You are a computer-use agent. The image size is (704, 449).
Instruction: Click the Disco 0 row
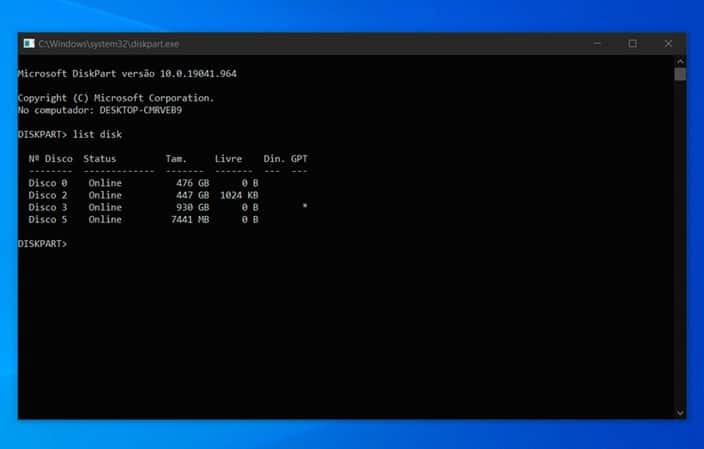[143, 183]
